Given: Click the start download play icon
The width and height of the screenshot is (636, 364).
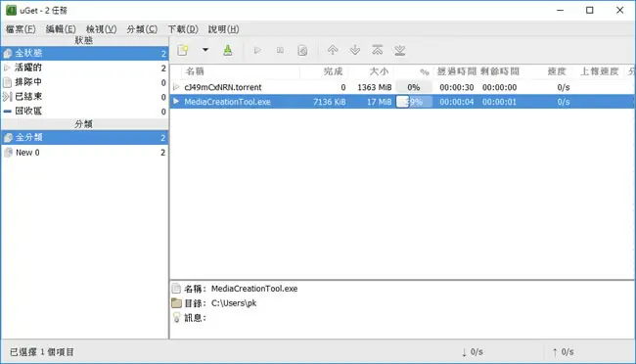Looking at the screenshot, I should [x=257, y=50].
